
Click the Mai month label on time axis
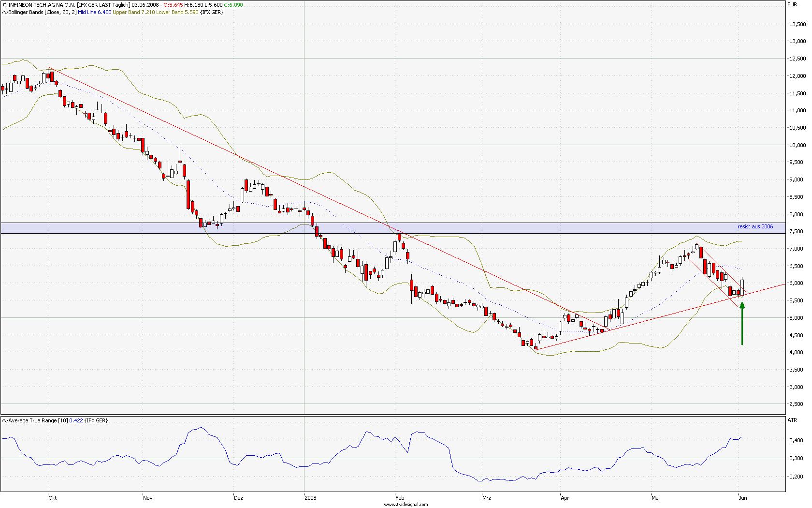[655, 497]
